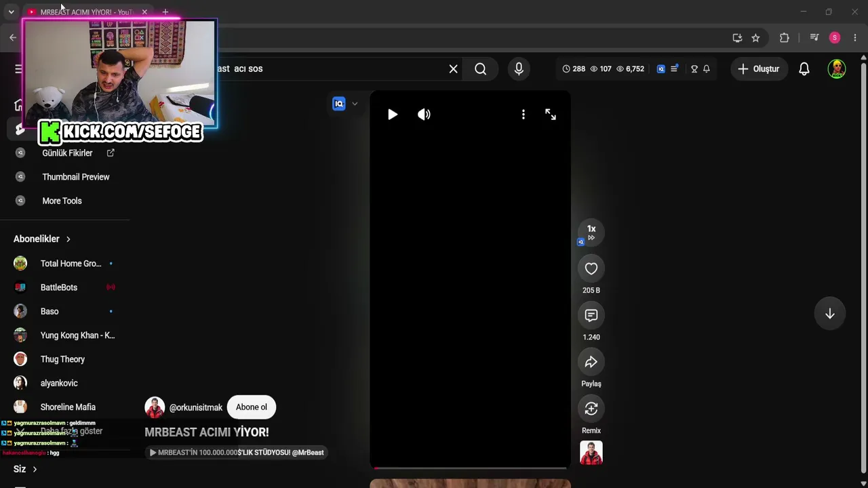Run the search with the magnifier button
868x488 pixels.
click(x=480, y=68)
